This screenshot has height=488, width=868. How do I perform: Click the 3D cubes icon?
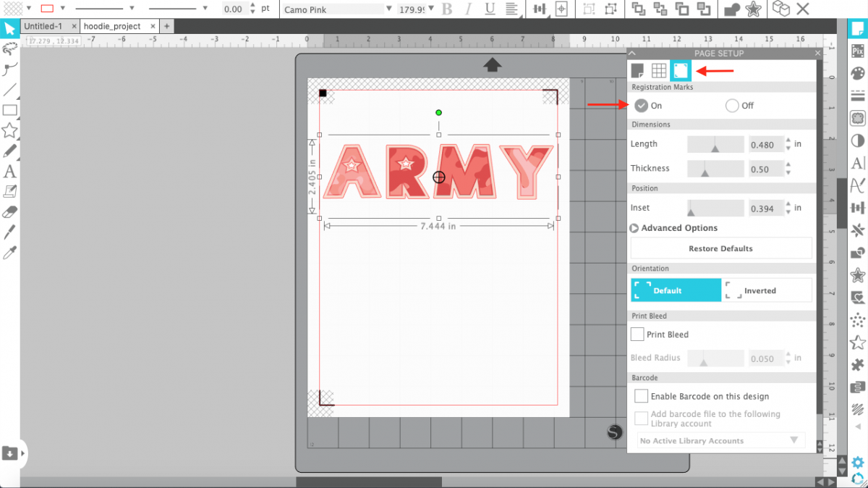[x=780, y=9]
